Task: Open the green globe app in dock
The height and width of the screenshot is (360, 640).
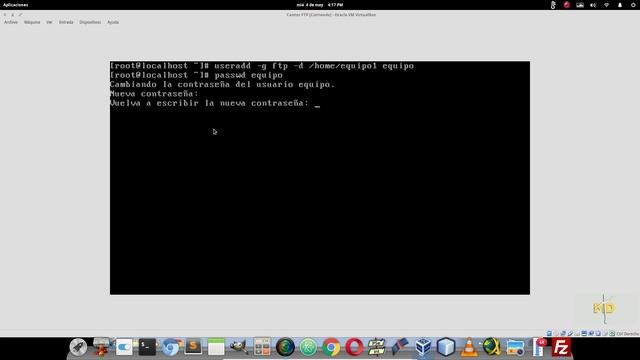Action: coord(492,347)
